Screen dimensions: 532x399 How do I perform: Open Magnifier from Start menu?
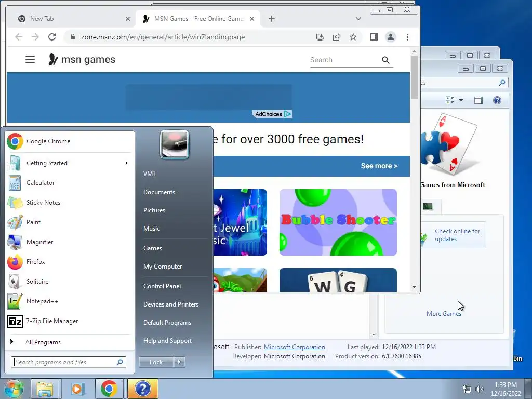[x=70, y=242]
